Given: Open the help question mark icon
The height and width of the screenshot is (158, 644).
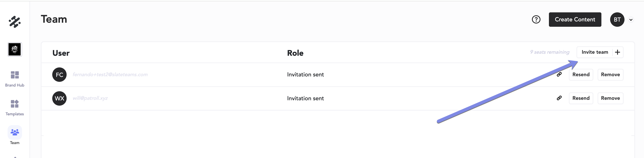Looking at the screenshot, I should pyautogui.click(x=536, y=20).
